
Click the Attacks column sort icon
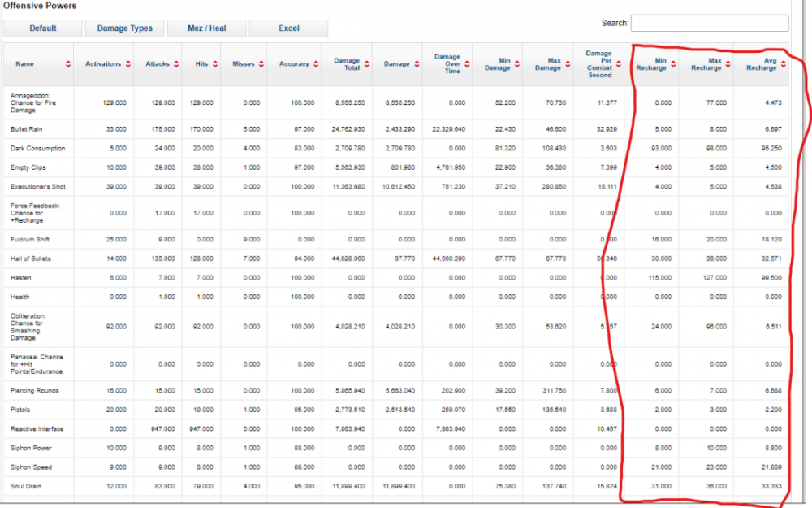(176, 64)
